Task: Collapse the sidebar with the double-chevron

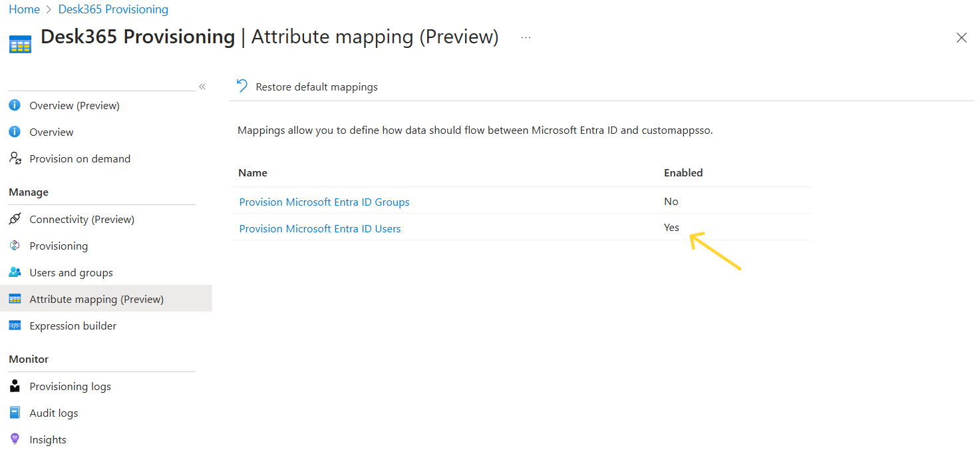Action: click(202, 86)
